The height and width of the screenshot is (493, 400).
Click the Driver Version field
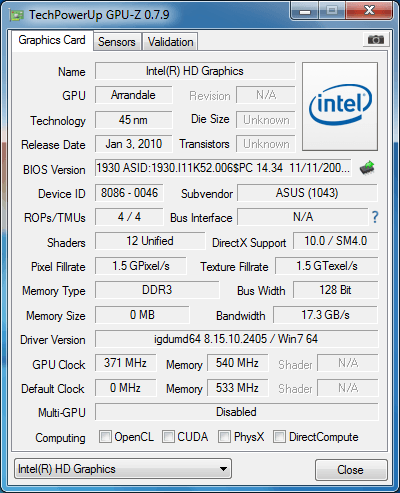pos(237,339)
